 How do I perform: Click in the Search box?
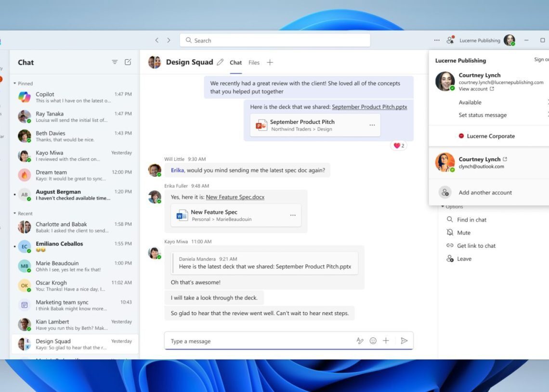coord(275,40)
